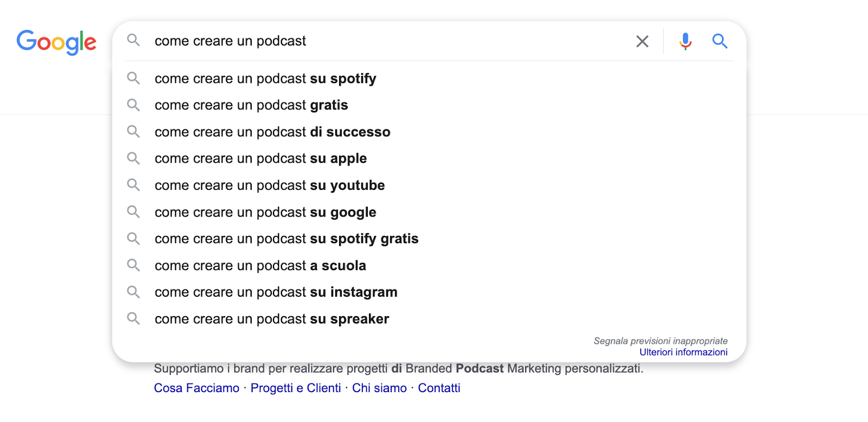The height and width of the screenshot is (422, 868).
Task: Click magnifier icon inside search box left
Action: (133, 40)
